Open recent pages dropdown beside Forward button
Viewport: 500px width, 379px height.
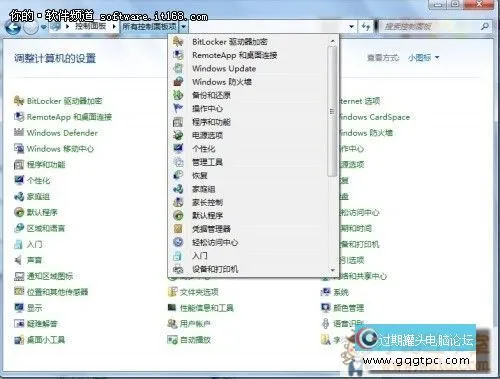point(43,27)
